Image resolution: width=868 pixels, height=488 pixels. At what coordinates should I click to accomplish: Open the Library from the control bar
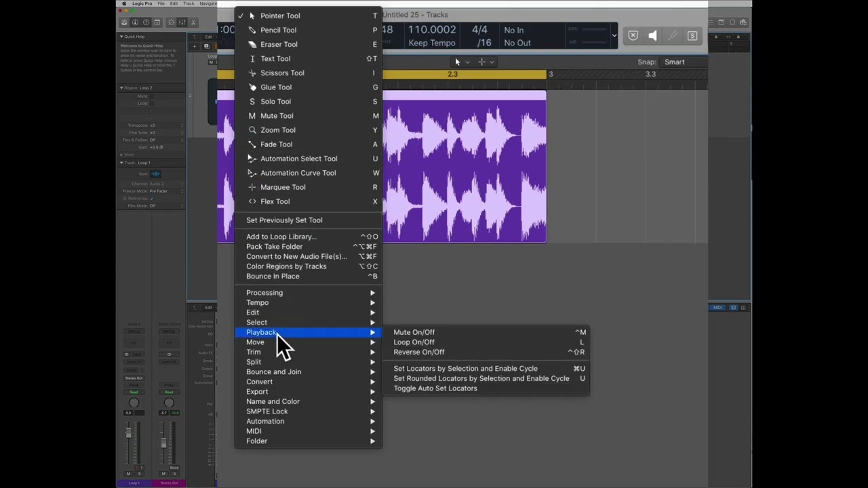pos(124,22)
